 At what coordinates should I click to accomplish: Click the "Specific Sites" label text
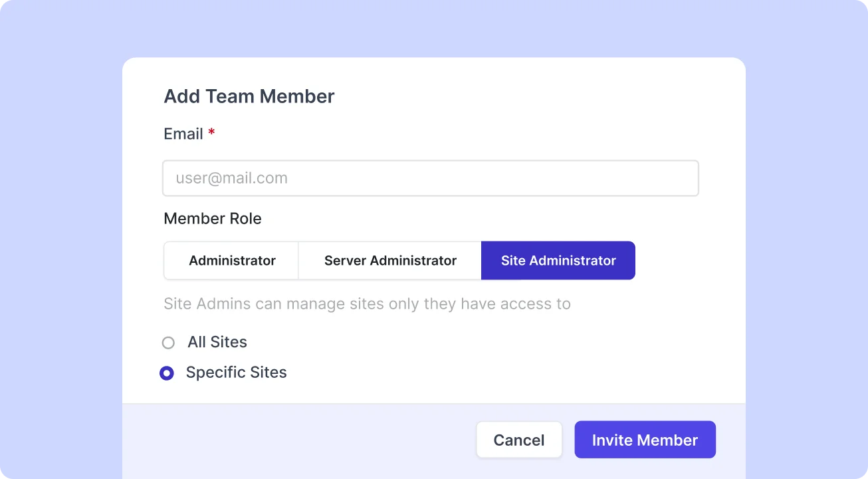pos(237,373)
